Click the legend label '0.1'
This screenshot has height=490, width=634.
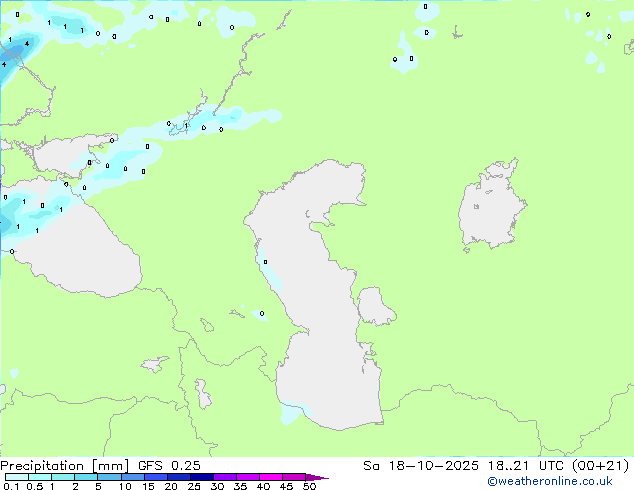[11, 486]
